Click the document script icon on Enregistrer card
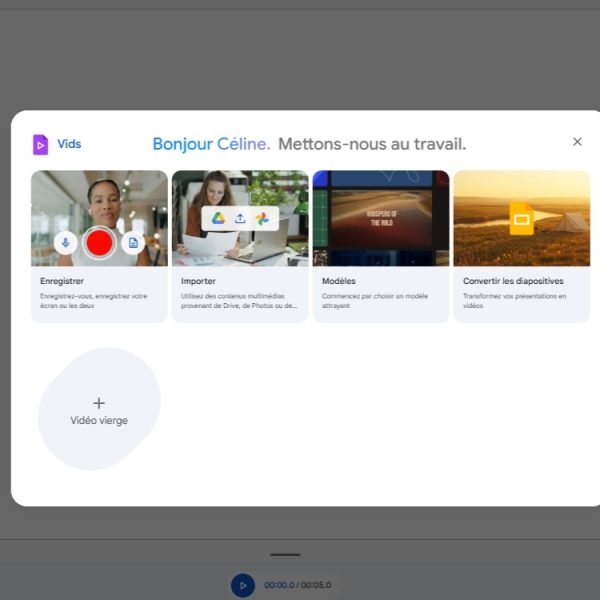The image size is (600, 600). pos(133,243)
